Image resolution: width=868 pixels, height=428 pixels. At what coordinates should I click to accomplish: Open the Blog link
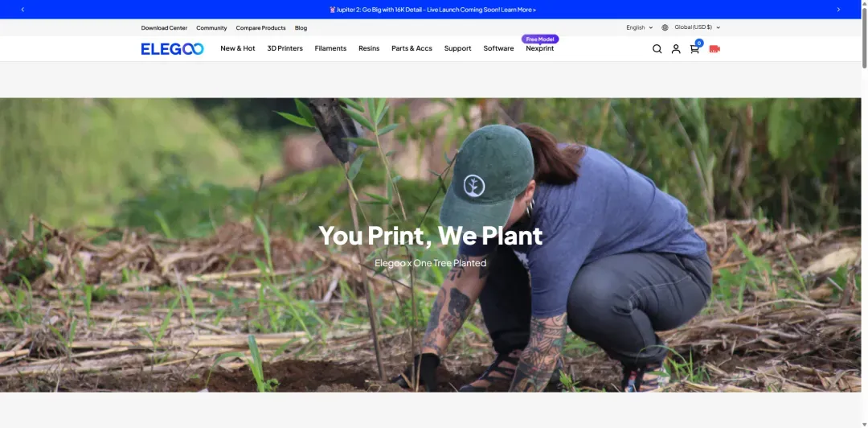click(x=301, y=27)
